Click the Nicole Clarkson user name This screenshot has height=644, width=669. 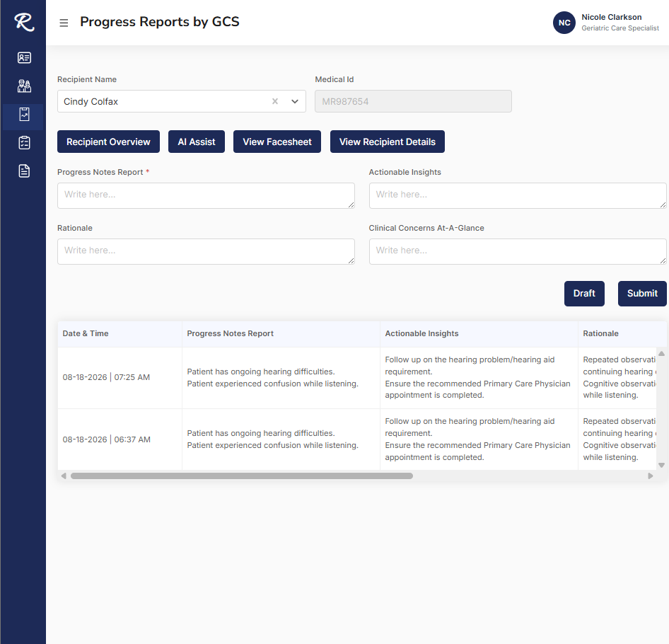612,17
